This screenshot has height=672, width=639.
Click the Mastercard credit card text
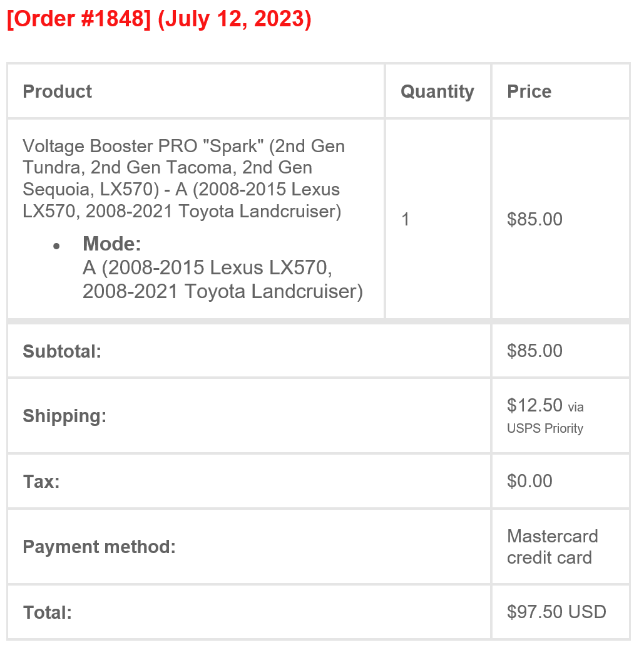(x=553, y=547)
